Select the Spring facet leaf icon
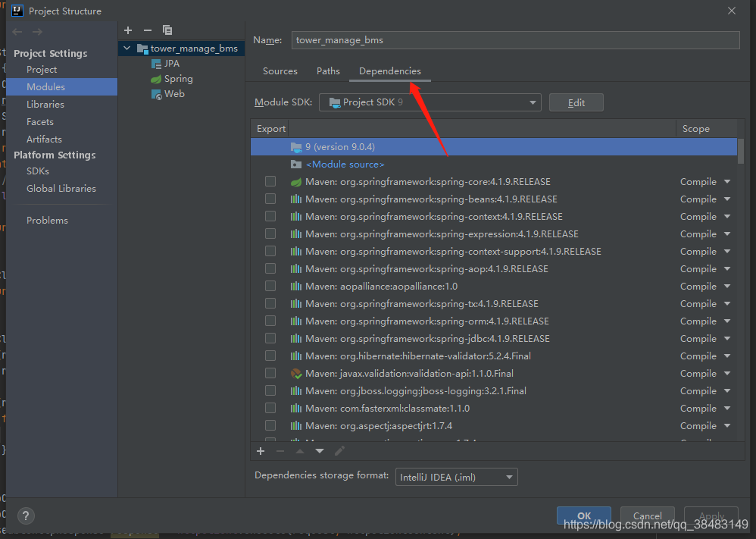756x539 pixels. pyautogui.click(x=156, y=79)
